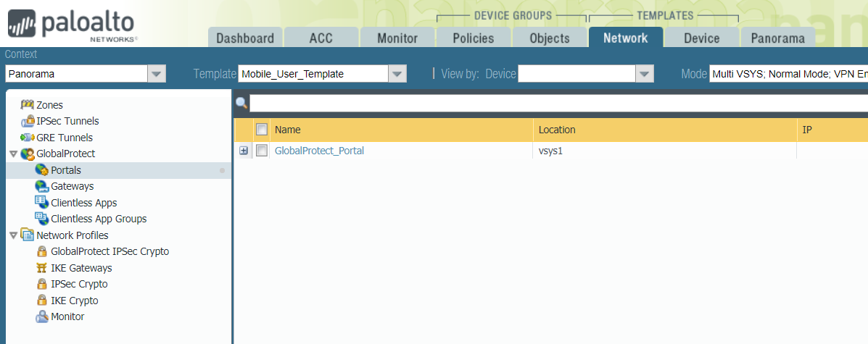Click the IPSec Tunnels lock icon
Screen dimensions: 868x344
[x=28, y=121]
